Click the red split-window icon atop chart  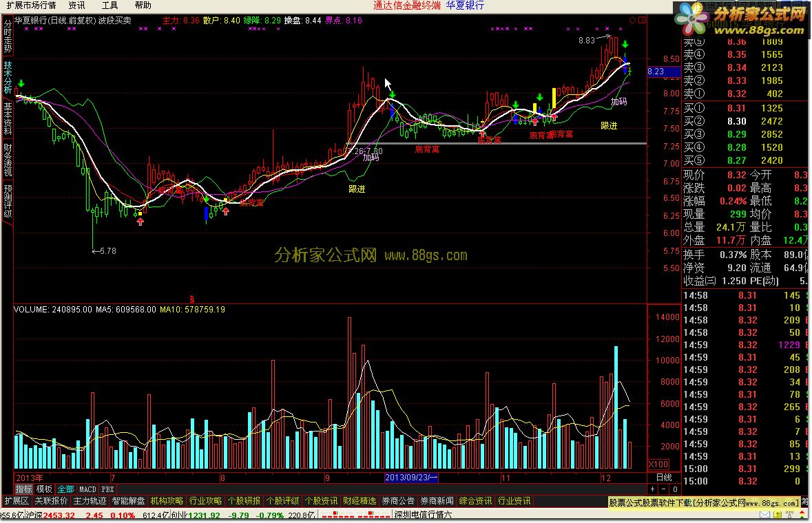642,20
